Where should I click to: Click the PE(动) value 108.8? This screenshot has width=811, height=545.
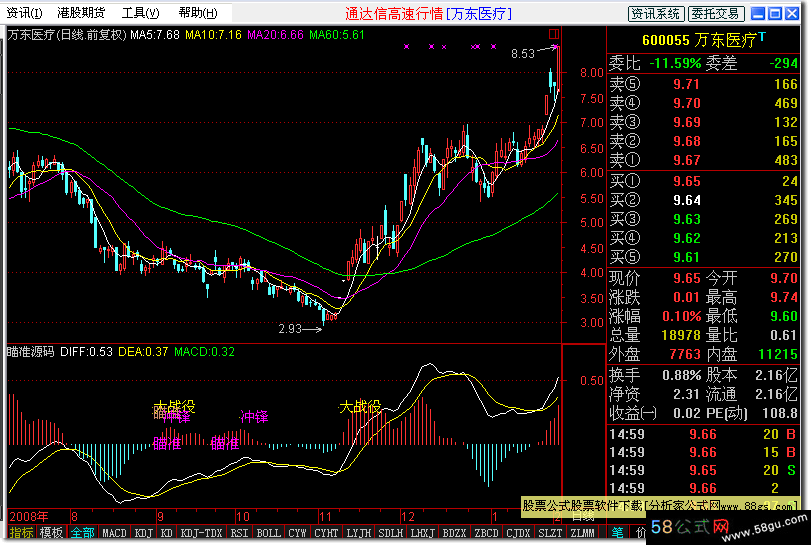[x=780, y=413]
